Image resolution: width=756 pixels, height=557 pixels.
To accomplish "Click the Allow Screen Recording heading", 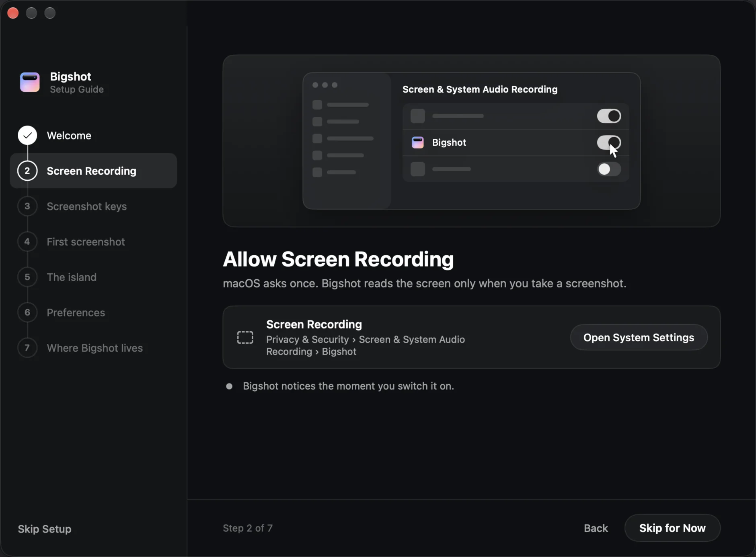I will point(338,259).
